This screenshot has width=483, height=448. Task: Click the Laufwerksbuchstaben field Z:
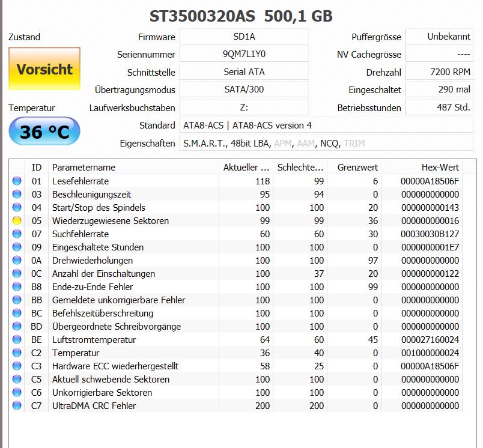[x=244, y=107]
